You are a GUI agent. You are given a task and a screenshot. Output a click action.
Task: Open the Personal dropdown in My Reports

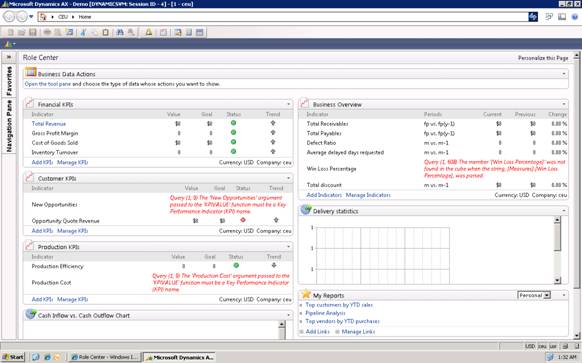point(534,295)
